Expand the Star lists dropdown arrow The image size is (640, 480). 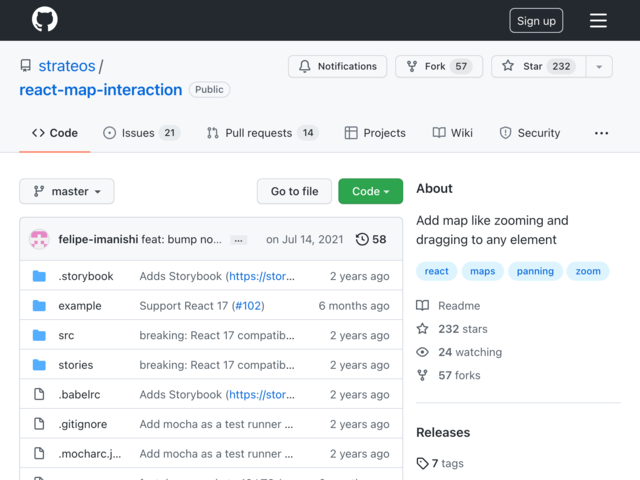(599, 66)
